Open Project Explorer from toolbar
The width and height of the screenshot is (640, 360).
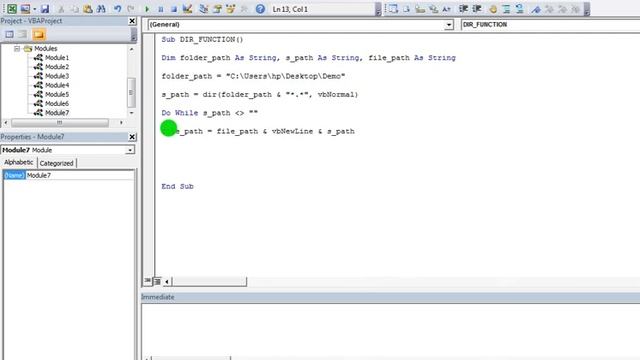(x=204, y=9)
